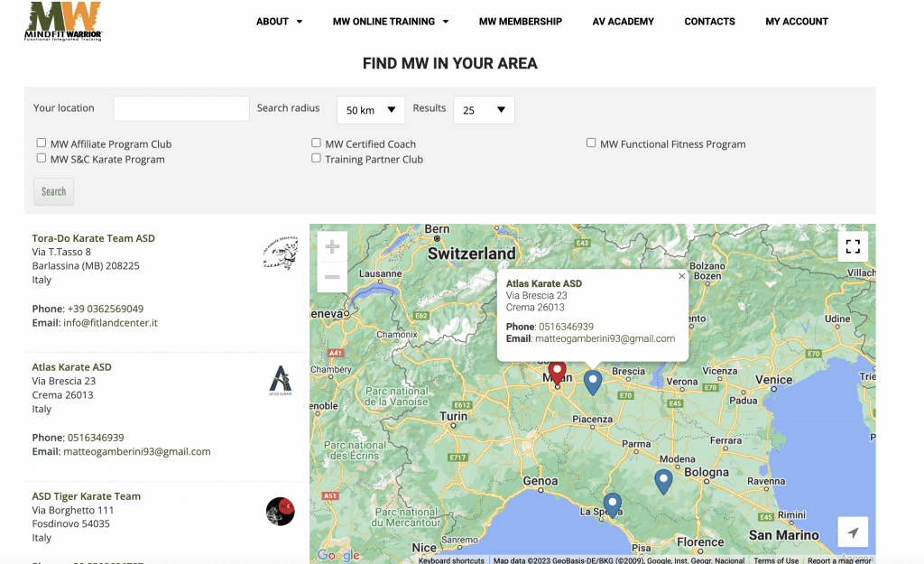Select Atlas Karate ASD title in list
Image resolution: width=924 pixels, height=564 pixels.
(71, 367)
